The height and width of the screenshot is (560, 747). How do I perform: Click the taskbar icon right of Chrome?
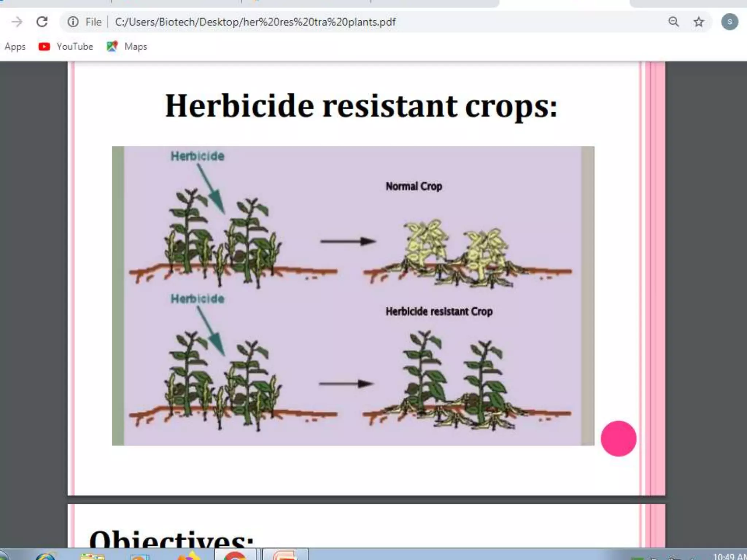coord(285,556)
